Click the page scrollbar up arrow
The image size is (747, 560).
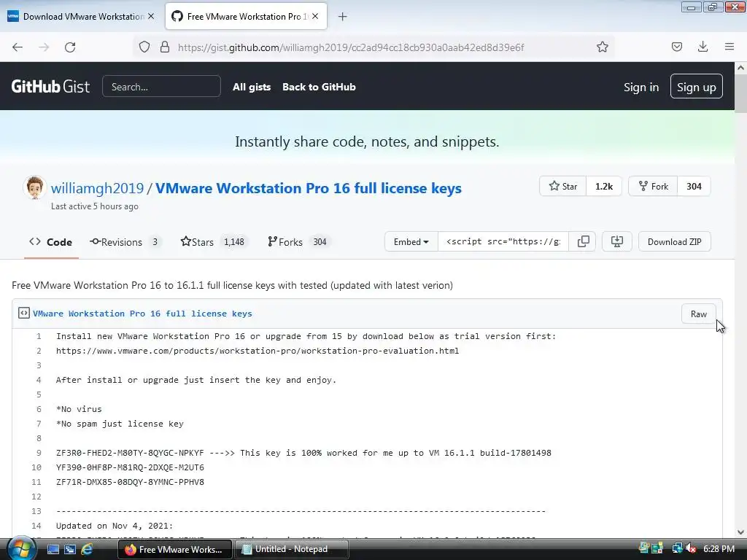click(x=740, y=68)
